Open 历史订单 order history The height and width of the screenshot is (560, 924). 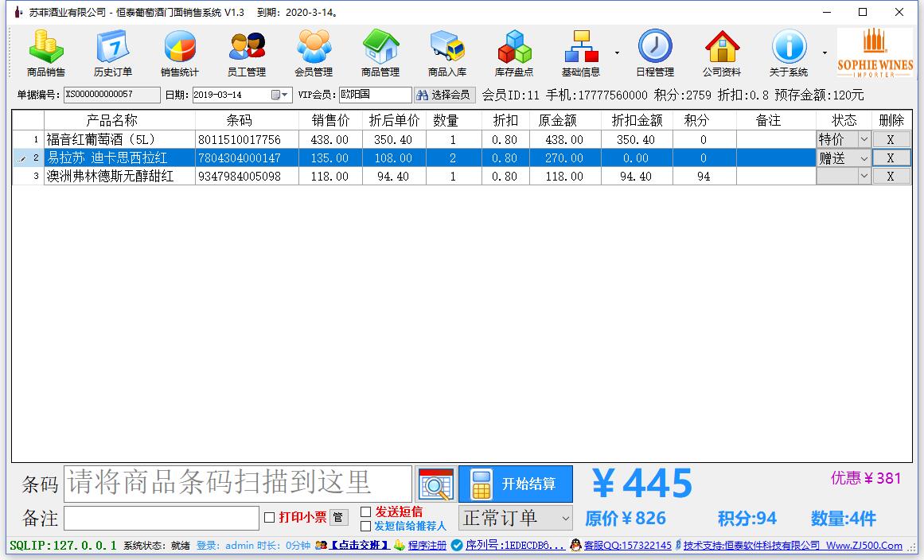tap(112, 53)
